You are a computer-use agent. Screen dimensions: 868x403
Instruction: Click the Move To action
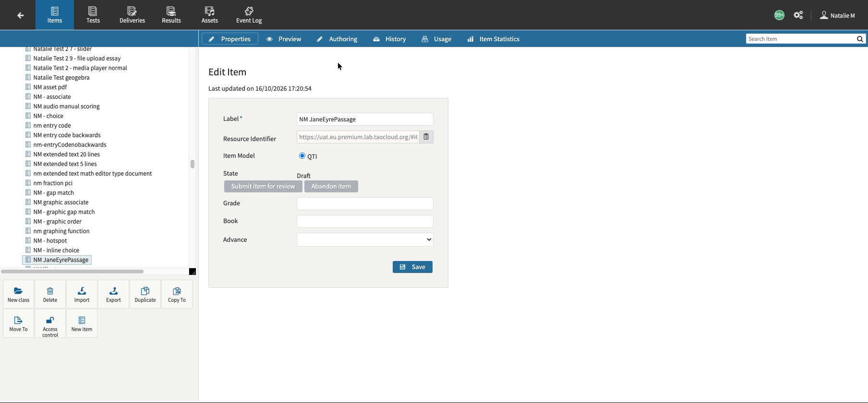[18, 323]
